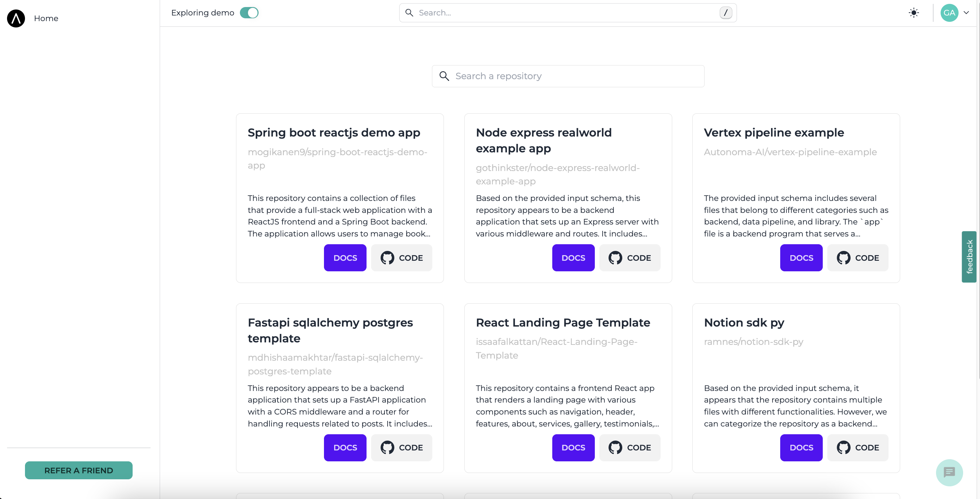Image resolution: width=980 pixels, height=499 pixels.
Task: Go to Home in the sidebar
Action: [x=46, y=18]
